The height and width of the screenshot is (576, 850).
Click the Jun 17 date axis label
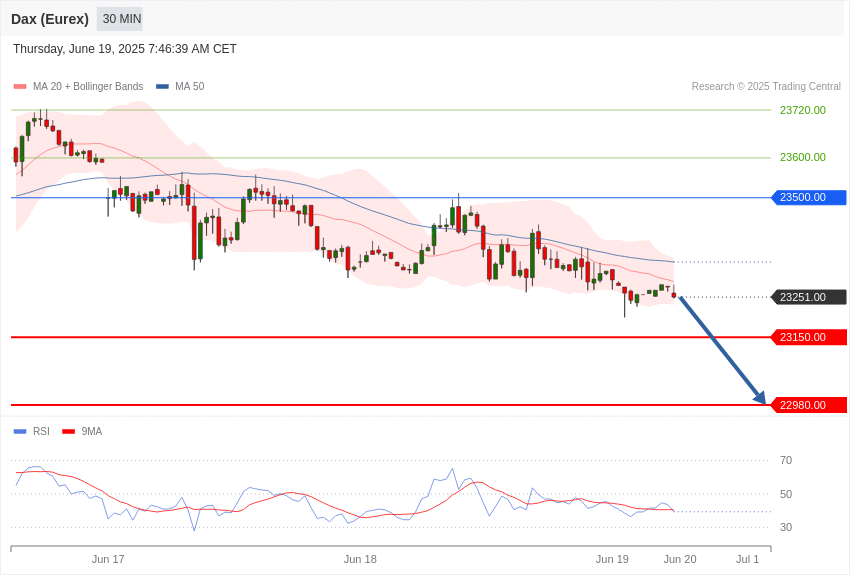(108, 560)
